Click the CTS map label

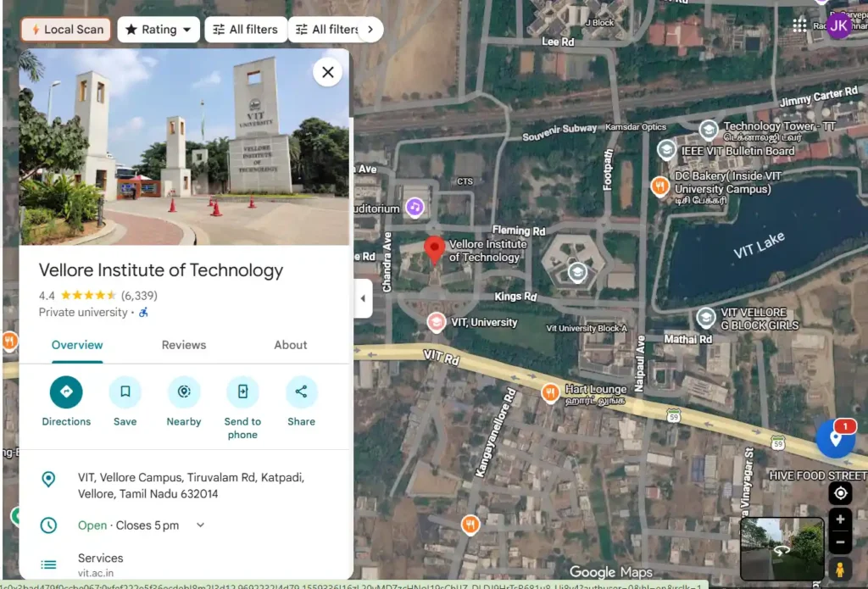465,181
